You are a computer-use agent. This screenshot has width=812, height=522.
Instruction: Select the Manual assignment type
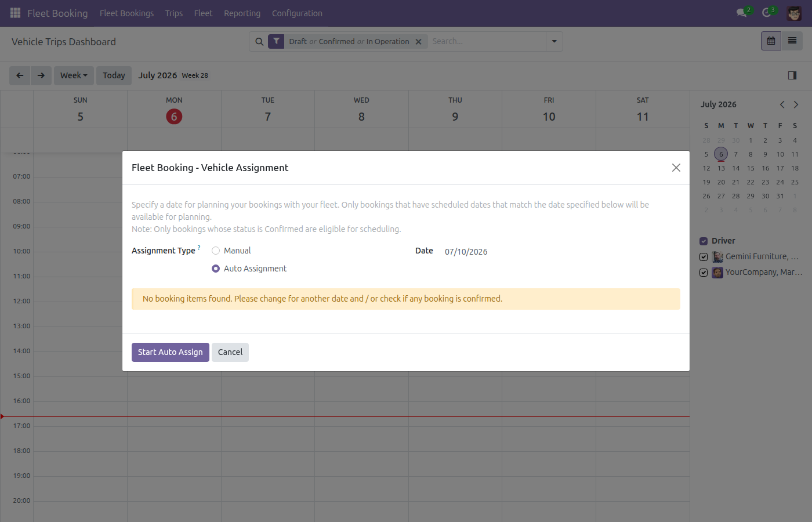pyautogui.click(x=216, y=251)
